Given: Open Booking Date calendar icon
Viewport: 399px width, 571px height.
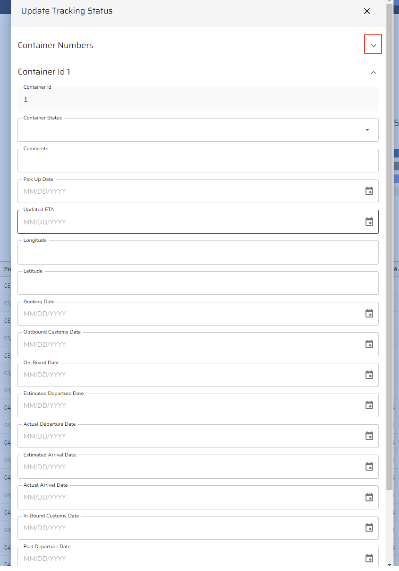Looking at the screenshot, I should [x=369, y=313].
